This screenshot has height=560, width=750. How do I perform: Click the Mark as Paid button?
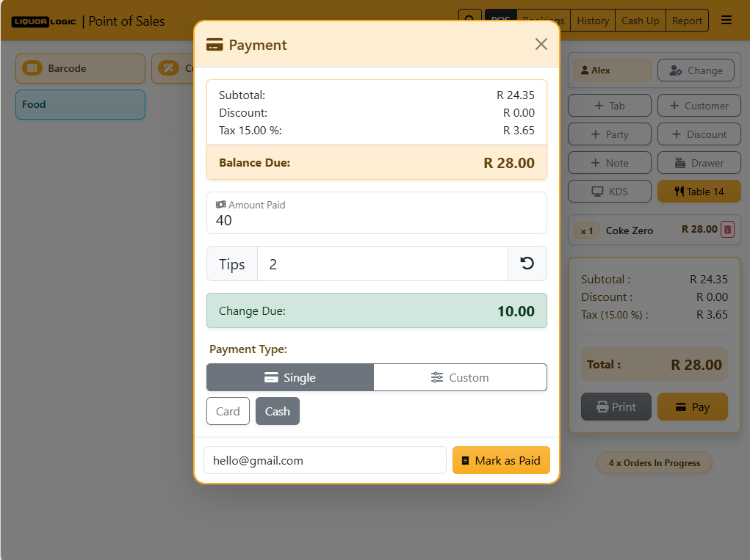[501, 460]
